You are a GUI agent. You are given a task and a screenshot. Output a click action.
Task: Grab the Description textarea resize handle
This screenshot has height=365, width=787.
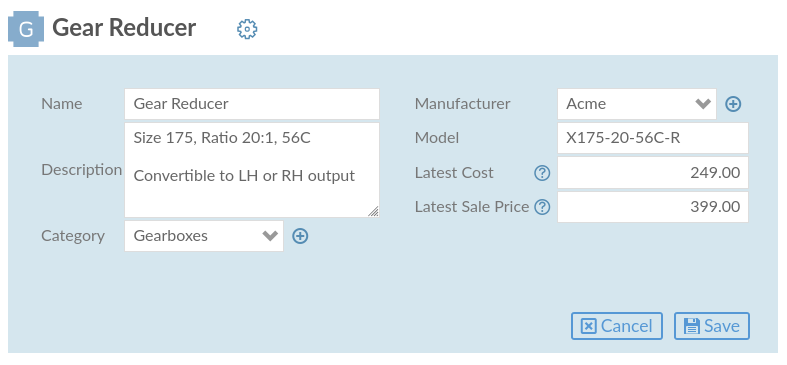[x=373, y=211]
